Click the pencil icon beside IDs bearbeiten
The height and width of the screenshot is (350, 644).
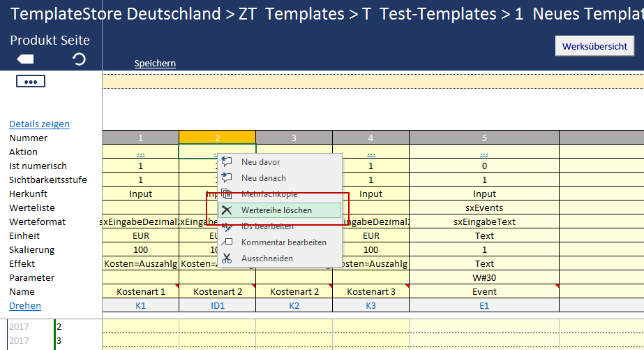pyautogui.click(x=226, y=226)
